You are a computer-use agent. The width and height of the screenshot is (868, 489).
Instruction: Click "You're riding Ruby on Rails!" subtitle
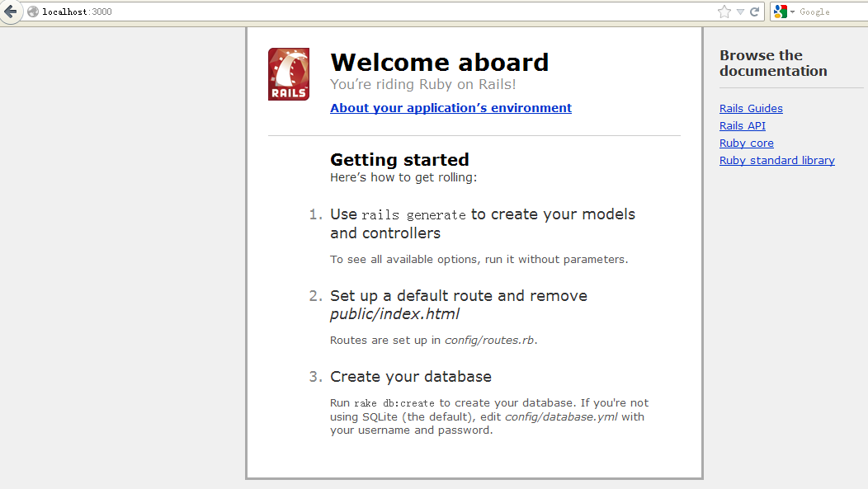coord(423,84)
